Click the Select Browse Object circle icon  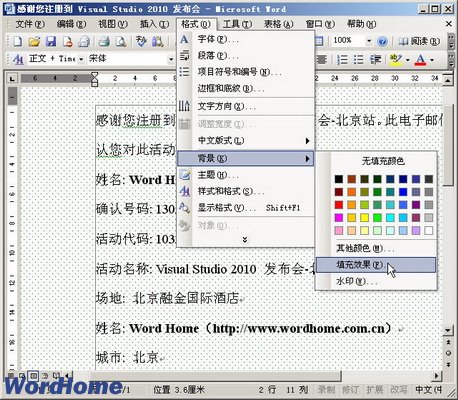tap(448, 353)
